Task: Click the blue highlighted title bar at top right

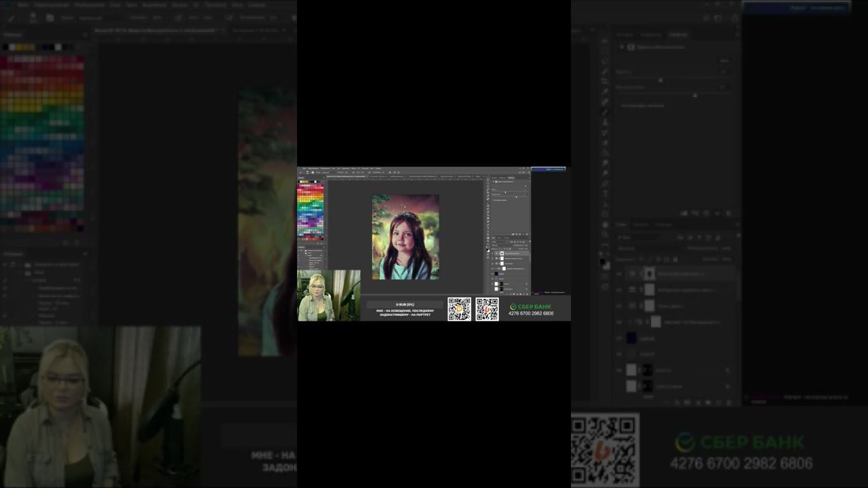Action: (x=549, y=169)
